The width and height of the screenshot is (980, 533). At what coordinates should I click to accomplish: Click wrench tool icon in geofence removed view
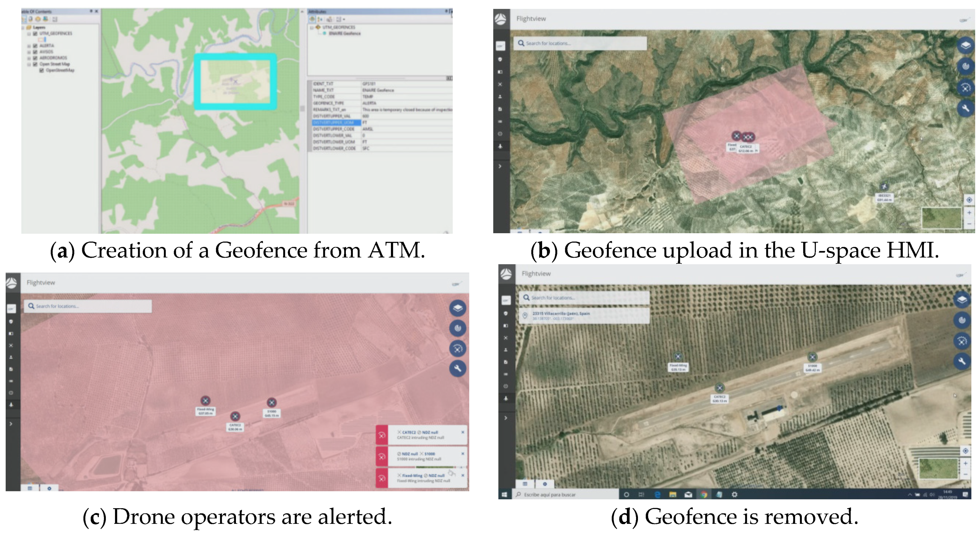point(962,361)
